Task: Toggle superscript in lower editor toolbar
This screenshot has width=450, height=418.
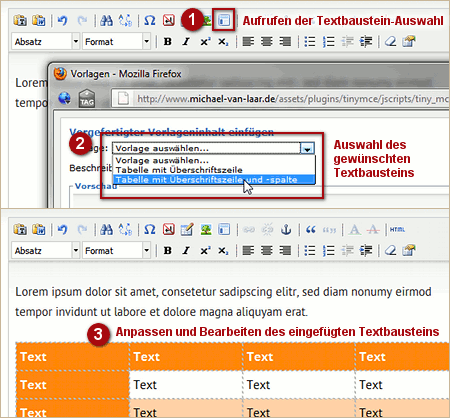Action: tap(205, 250)
